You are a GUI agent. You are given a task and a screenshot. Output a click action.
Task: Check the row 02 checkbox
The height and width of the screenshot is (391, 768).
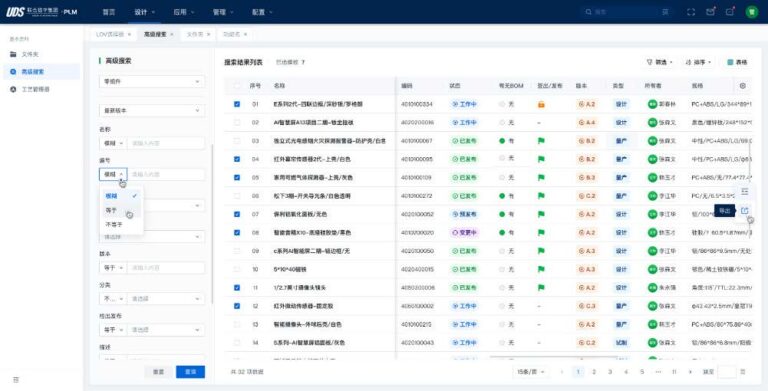pos(237,122)
